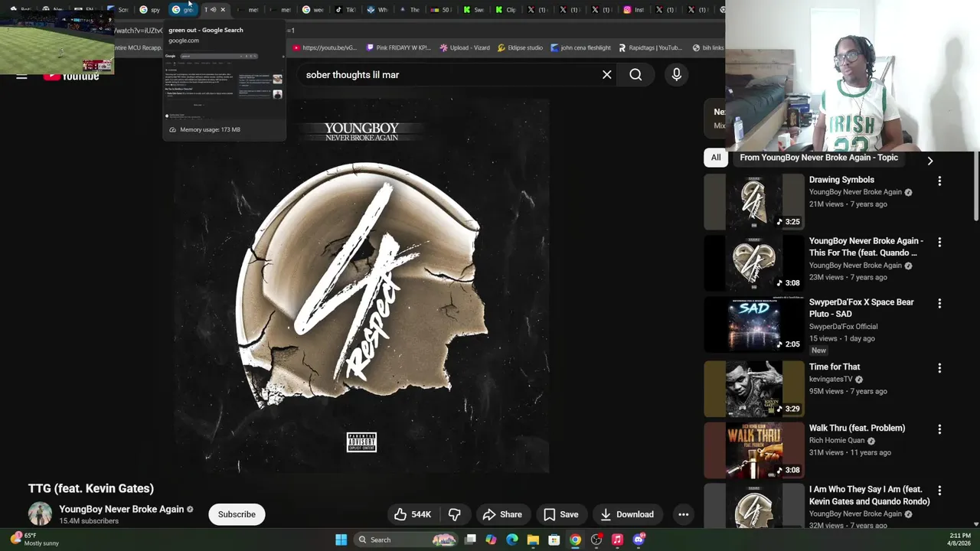Open YoungBoy Never Broke Again channel avatar
980x551 pixels.
pos(40,514)
